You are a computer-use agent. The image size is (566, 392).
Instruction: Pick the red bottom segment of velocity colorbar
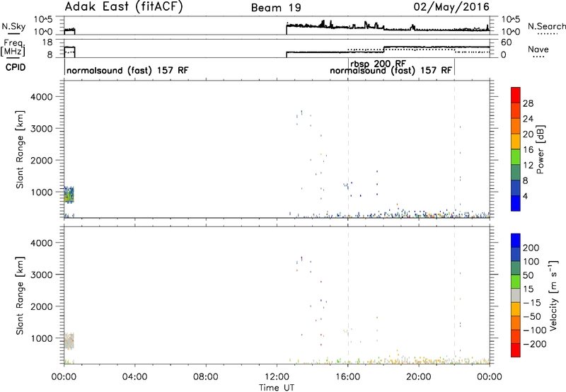tap(516, 350)
